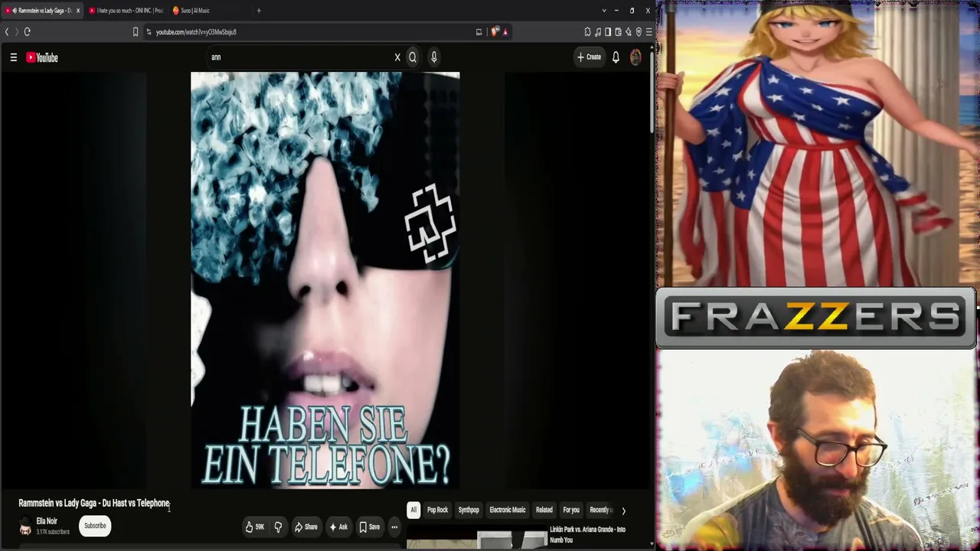Open the YouTube guide hamburger menu
The image size is (980, 551).
(x=13, y=57)
